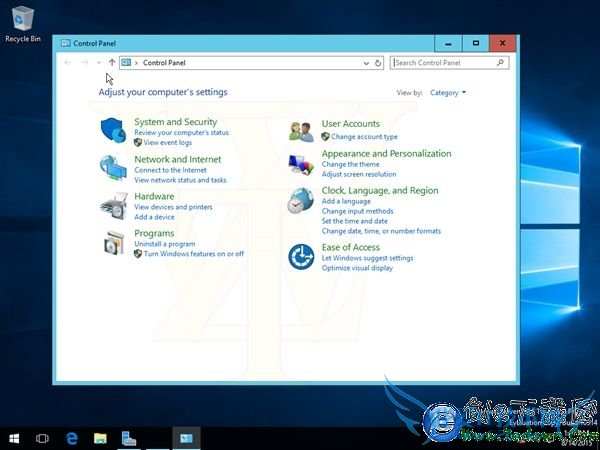
Task: Click Change the theme
Action: pos(351,164)
